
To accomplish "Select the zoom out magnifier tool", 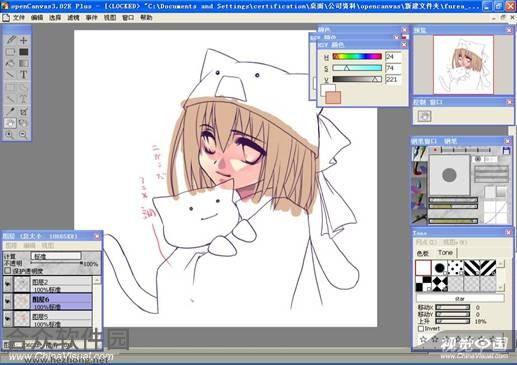I will (x=23, y=134).
